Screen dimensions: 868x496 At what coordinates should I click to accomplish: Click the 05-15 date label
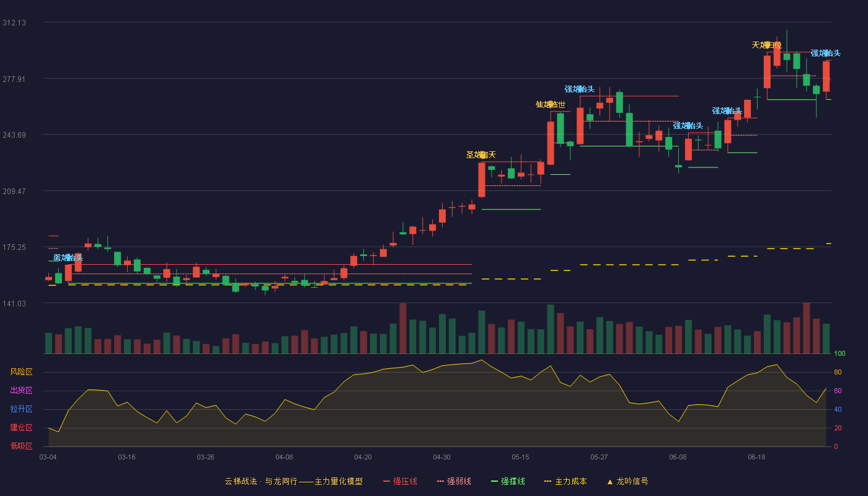point(521,457)
